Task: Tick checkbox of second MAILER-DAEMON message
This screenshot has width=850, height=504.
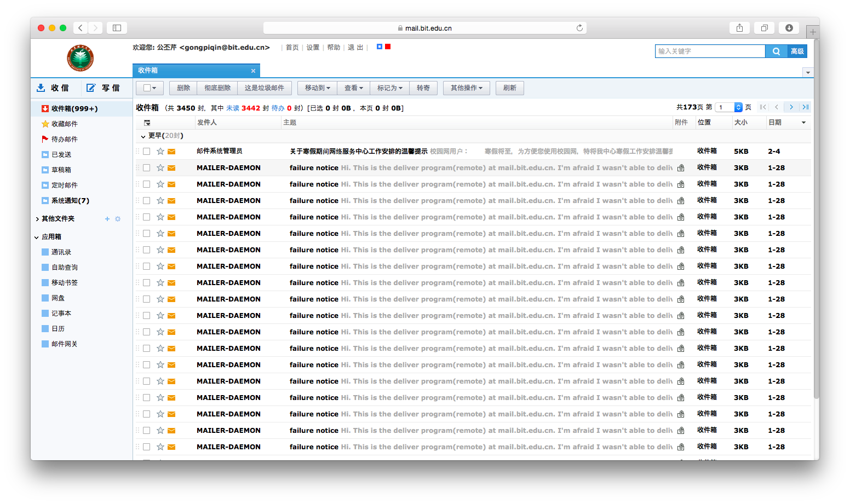Action: [x=147, y=184]
